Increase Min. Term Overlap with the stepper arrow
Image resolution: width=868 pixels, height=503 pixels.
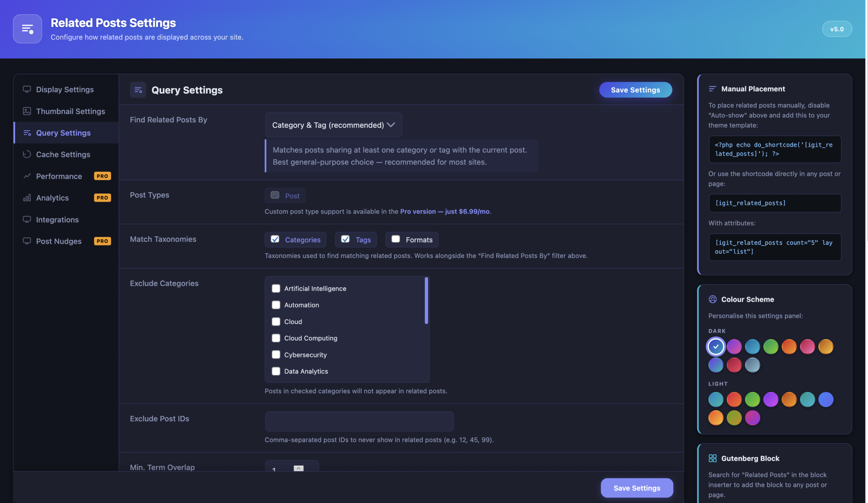(298, 467)
